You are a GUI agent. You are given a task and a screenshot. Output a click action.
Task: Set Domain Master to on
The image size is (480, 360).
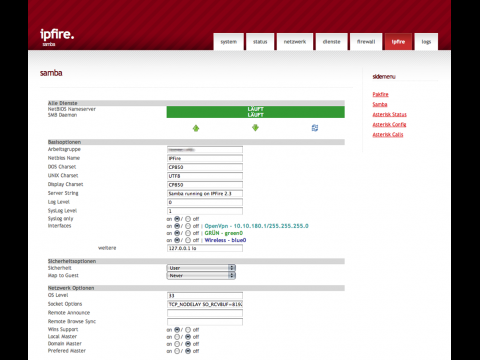click(177, 344)
